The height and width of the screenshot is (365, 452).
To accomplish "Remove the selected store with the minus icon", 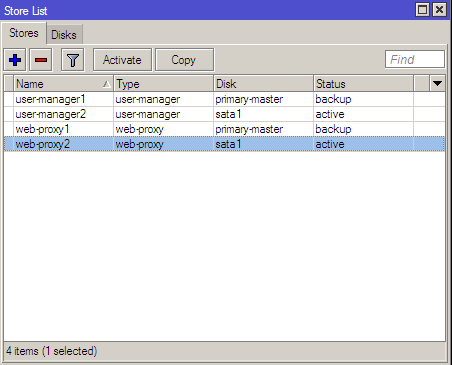I will click(41, 60).
